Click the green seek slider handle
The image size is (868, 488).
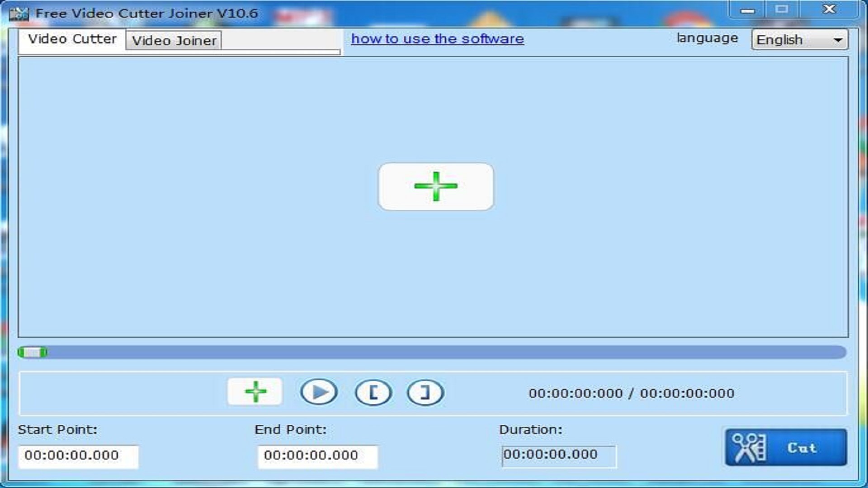(x=32, y=352)
